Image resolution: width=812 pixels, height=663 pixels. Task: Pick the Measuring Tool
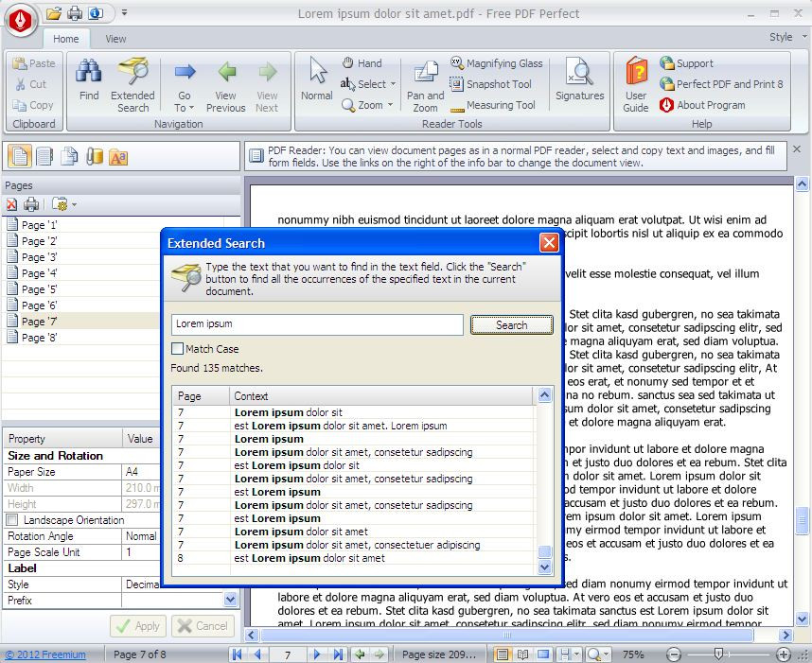point(492,105)
